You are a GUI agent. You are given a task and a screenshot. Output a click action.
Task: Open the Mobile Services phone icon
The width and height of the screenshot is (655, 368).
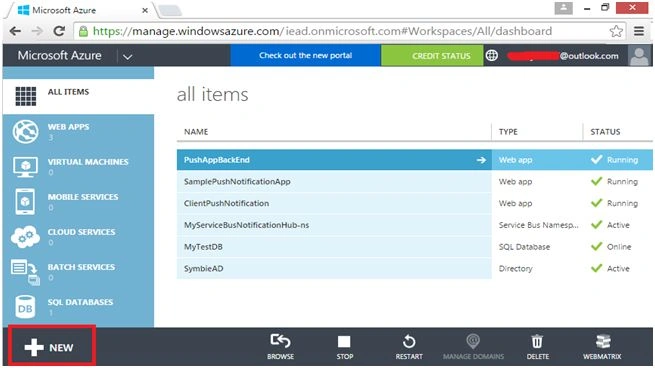point(25,201)
